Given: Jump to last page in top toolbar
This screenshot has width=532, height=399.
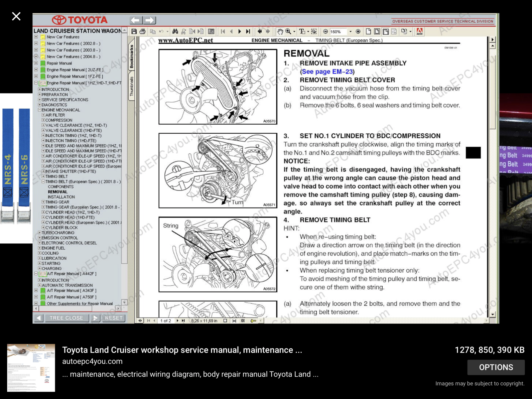Looking at the screenshot, I should click(x=248, y=32).
